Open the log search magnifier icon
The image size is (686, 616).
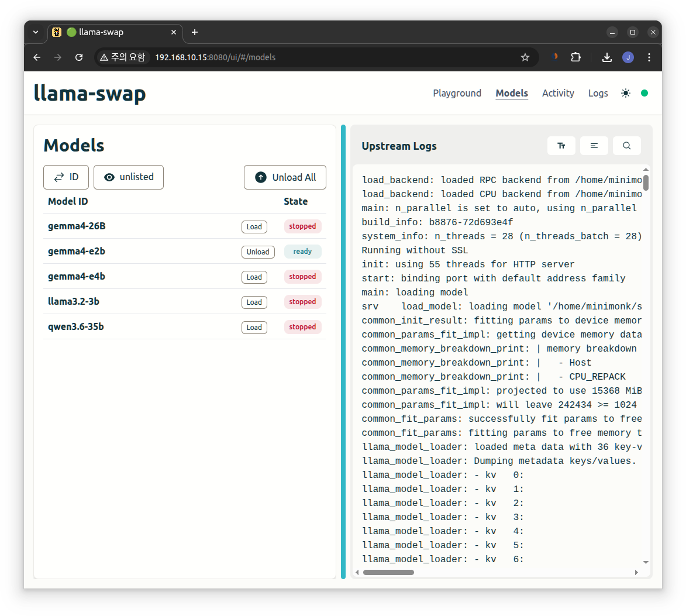pyautogui.click(x=627, y=146)
